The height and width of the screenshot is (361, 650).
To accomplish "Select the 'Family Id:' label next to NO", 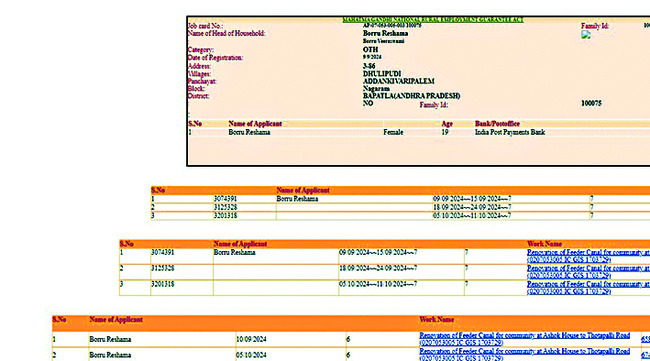I will [434, 105].
